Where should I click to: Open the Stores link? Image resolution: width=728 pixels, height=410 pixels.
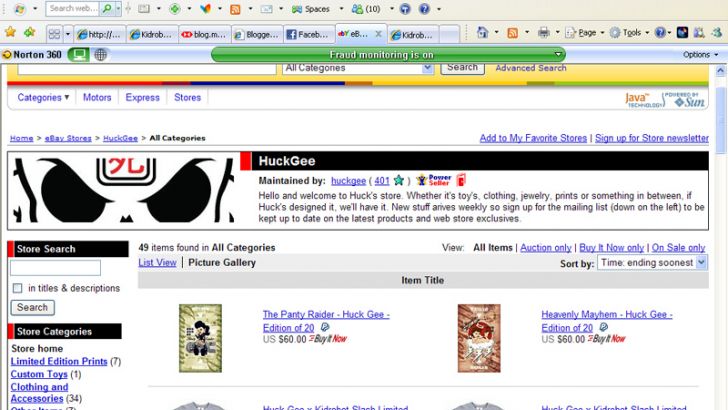(188, 98)
